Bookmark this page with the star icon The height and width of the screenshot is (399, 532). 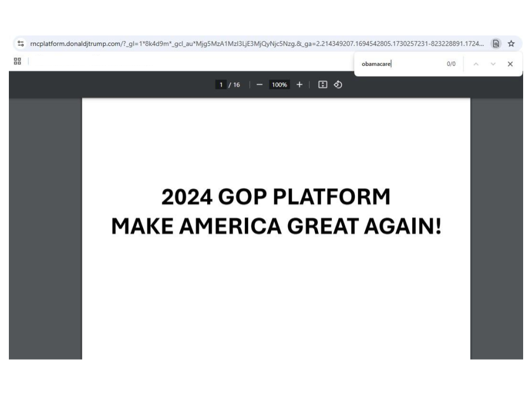pos(511,44)
